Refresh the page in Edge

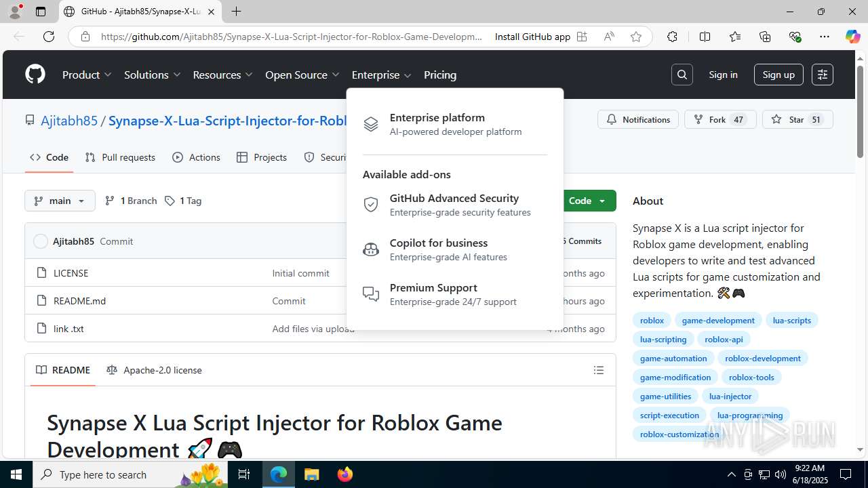pyautogui.click(x=49, y=37)
